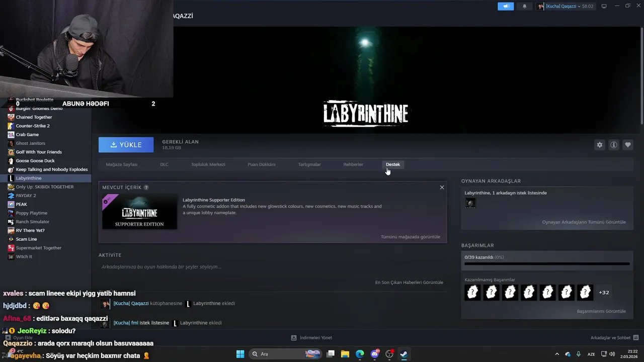The height and width of the screenshot is (362, 644).
Task: Click [Kucha] Qaqazzi avatar in activity feed
Action: pos(105,304)
